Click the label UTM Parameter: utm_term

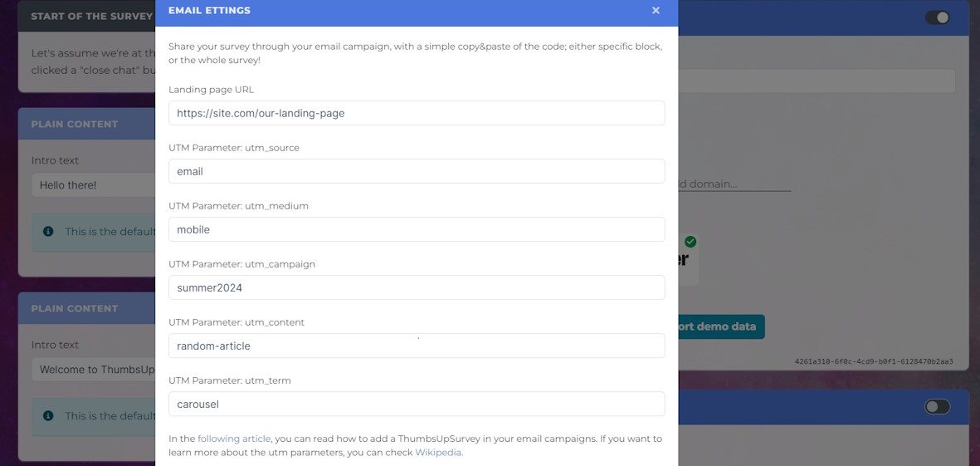pyautogui.click(x=229, y=380)
